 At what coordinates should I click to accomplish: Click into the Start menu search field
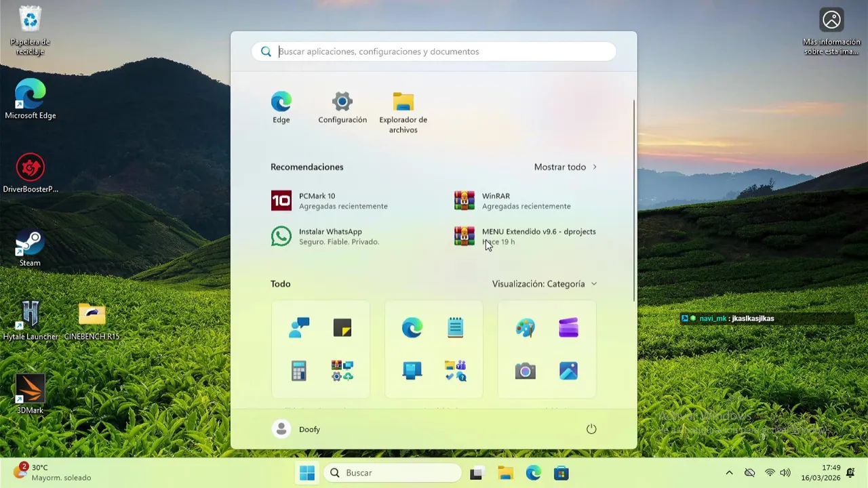tap(434, 52)
